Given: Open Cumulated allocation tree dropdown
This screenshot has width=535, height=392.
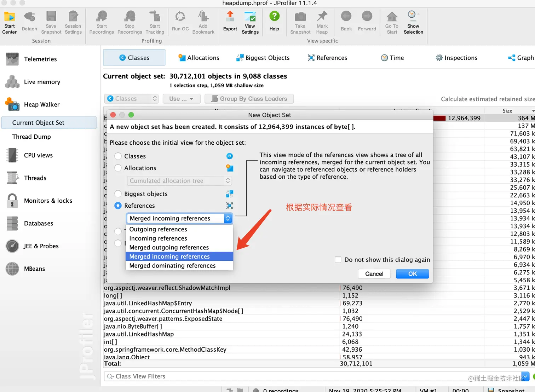Looking at the screenshot, I should 179,181.
